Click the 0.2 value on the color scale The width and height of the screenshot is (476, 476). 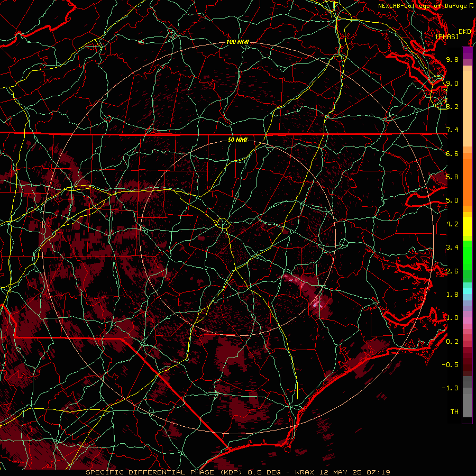click(x=452, y=342)
